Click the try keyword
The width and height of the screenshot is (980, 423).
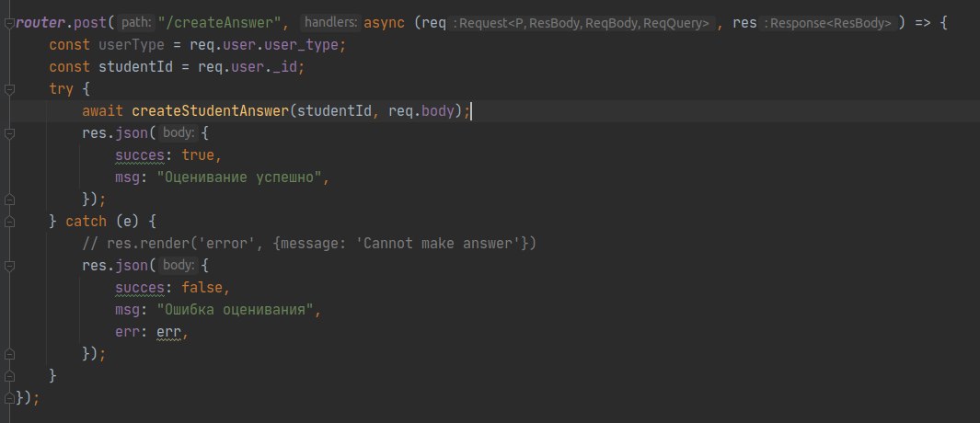(x=62, y=89)
